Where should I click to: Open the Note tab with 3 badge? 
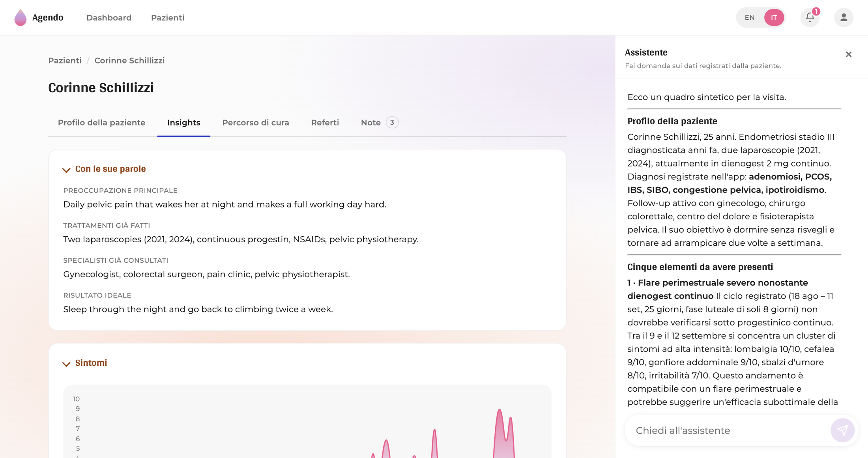click(x=380, y=123)
